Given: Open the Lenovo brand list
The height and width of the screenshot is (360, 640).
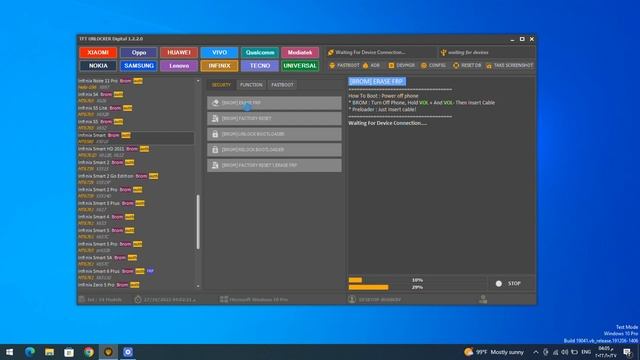Looking at the screenshot, I should click(179, 66).
